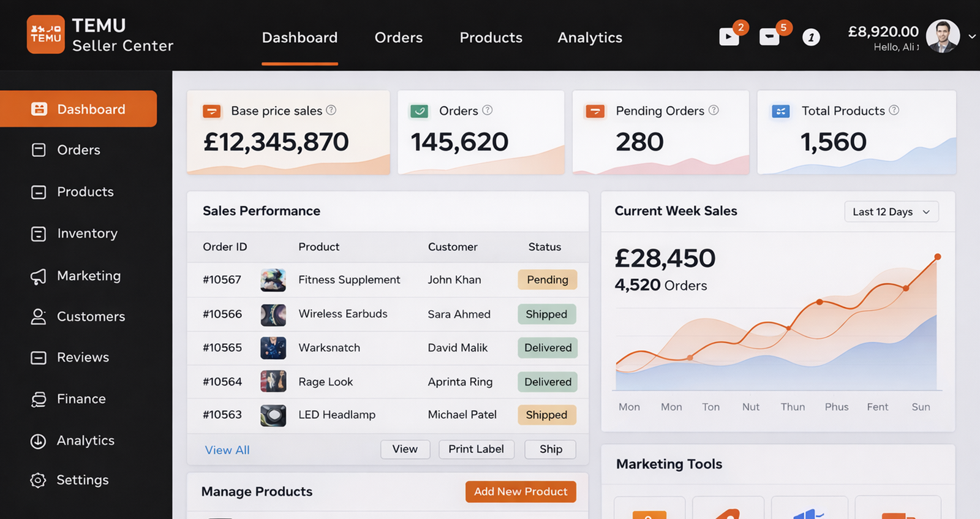Click the Settings gear icon in sidebar

[38, 480]
